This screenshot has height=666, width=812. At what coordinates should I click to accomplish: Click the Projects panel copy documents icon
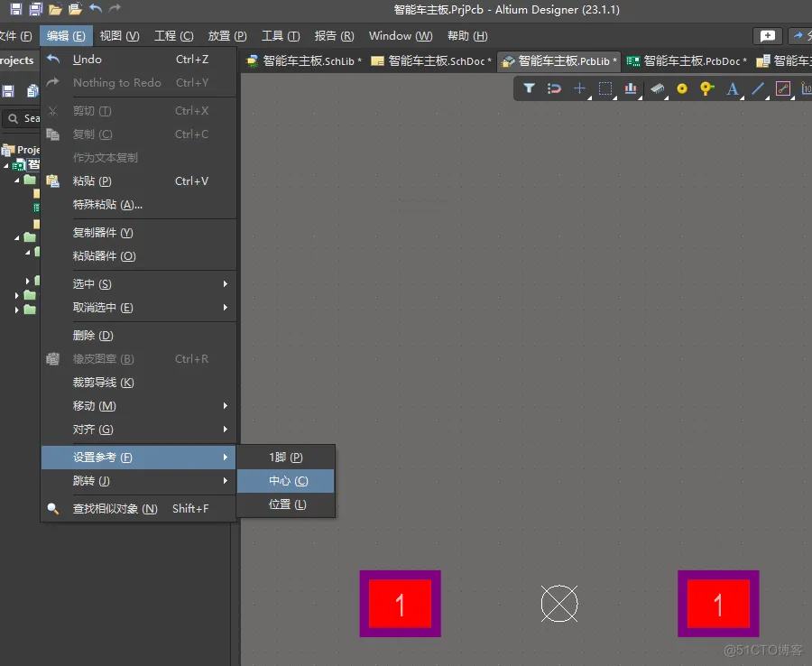point(32,91)
